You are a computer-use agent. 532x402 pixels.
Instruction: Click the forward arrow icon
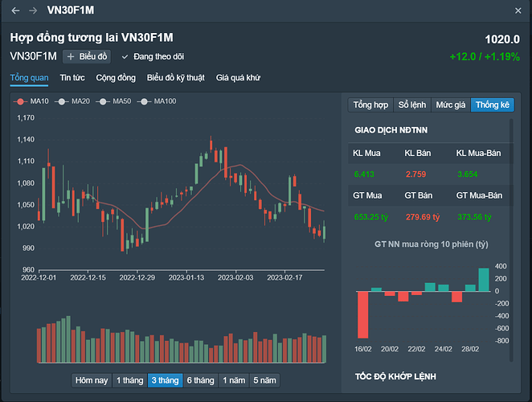coord(33,10)
